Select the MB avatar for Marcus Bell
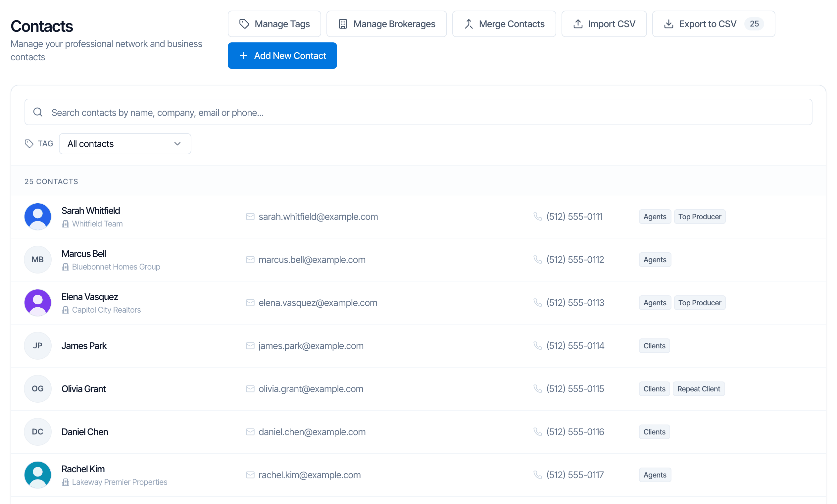Screen dimensions: 837x504 click(38, 260)
